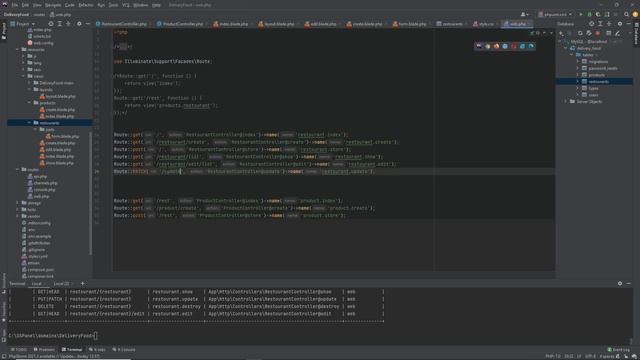Switch to RestaurantController.php editor tab
The image size is (640, 360).
[123, 24]
